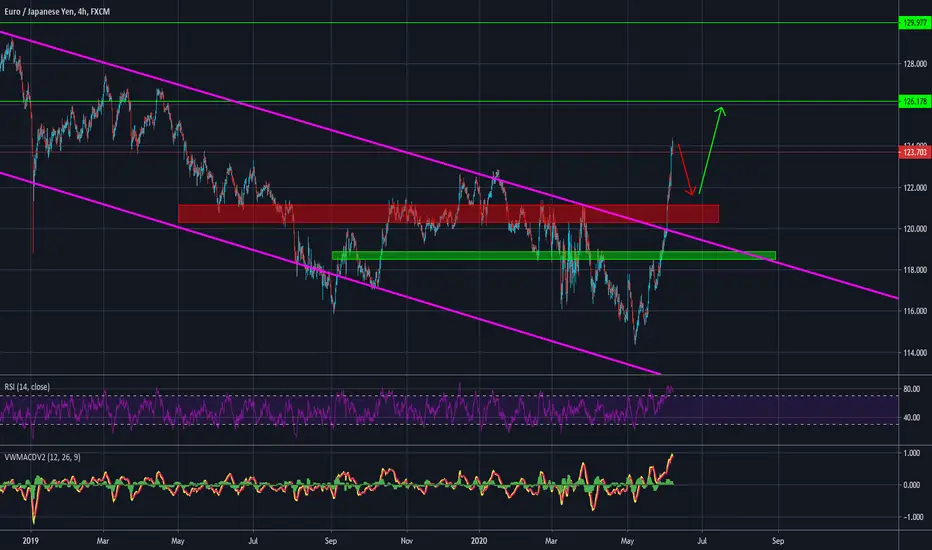Click the 122.000 price axis label

[x=915, y=188]
